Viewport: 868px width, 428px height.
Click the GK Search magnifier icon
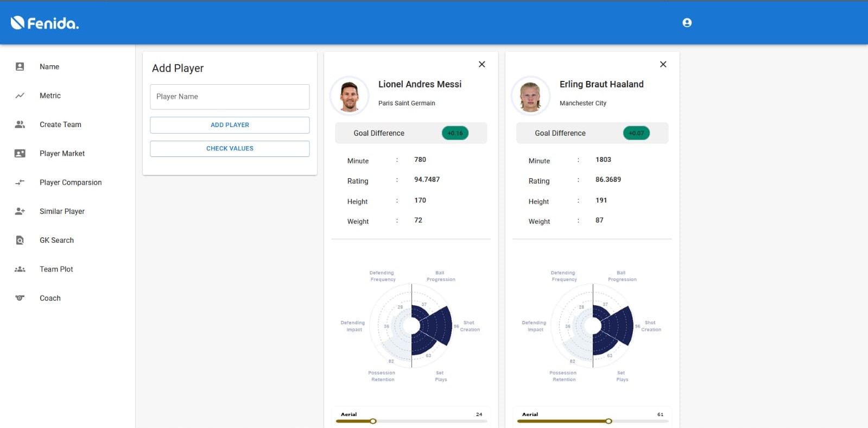click(x=20, y=240)
